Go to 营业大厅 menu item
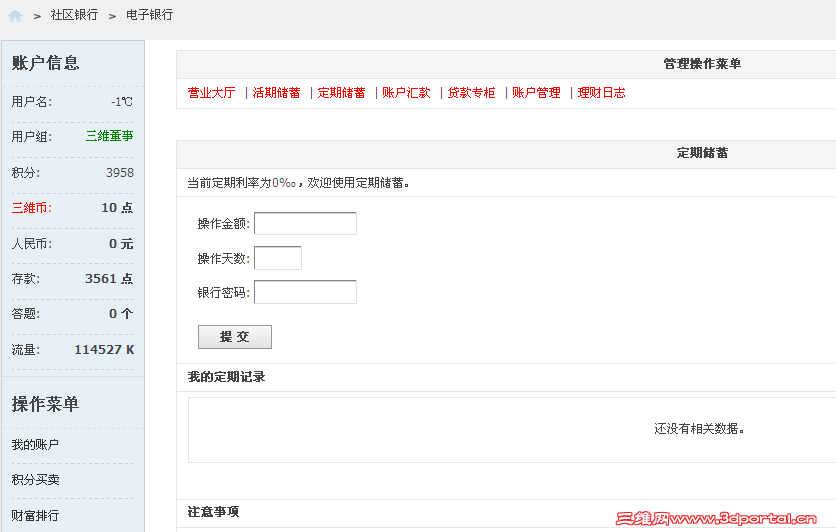 [x=211, y=93]
